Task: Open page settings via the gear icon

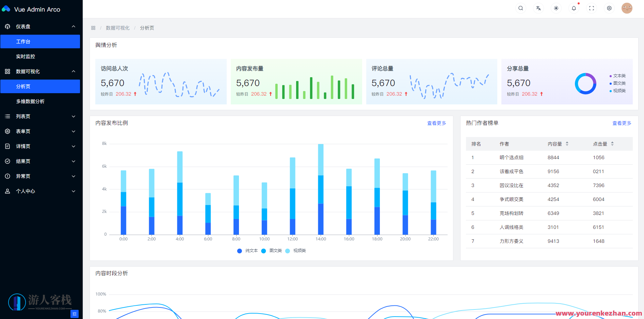Action: 609,8
